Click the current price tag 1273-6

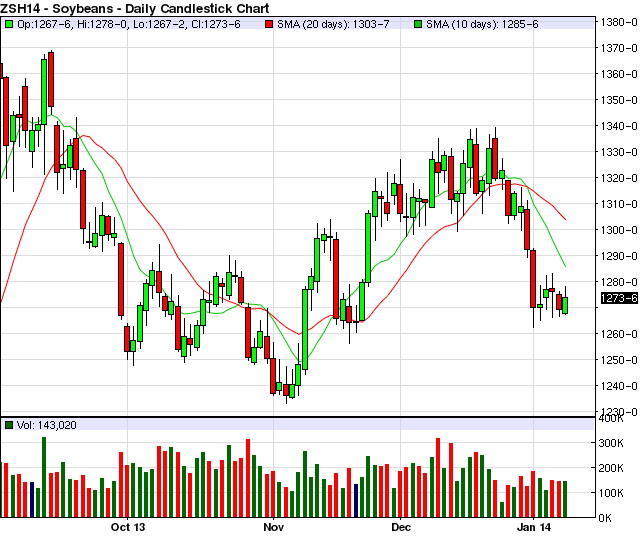[x=619, y=298]
